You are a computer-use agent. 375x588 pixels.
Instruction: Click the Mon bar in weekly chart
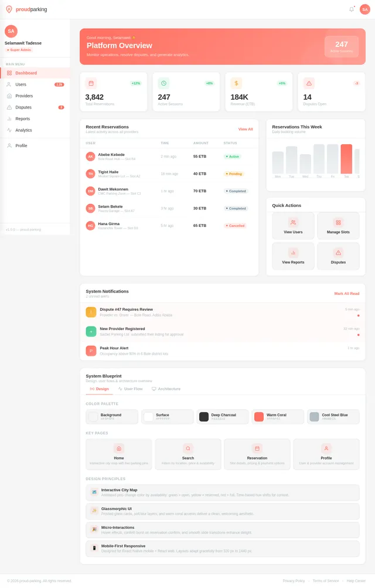click(278, 163)
